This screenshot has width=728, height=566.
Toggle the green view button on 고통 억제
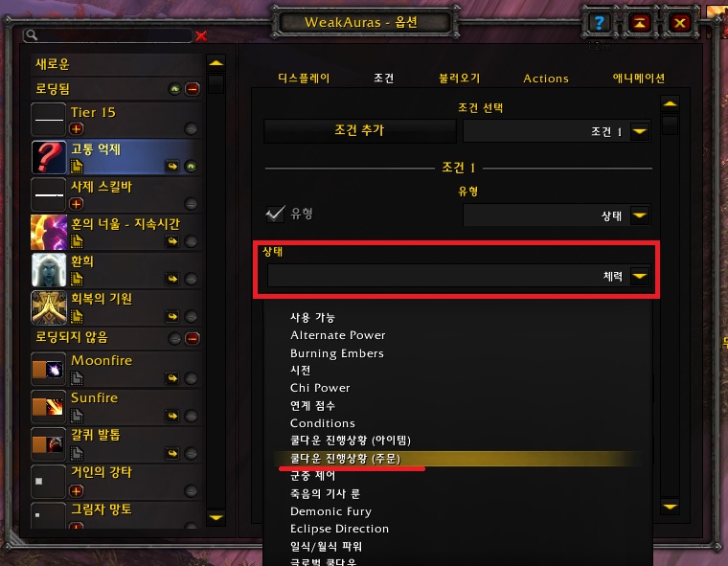point(191,167)
